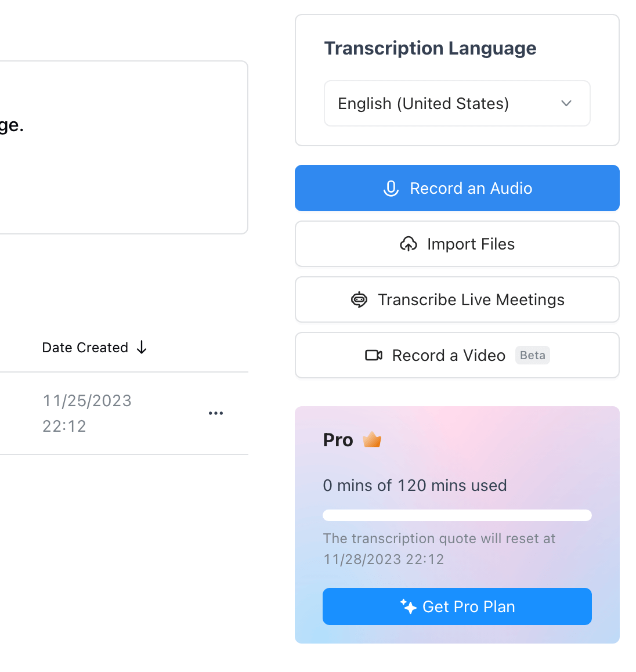Screen dimensions: 636x672
Task: Click the Record an Audio button text
Action: (x=471, y=189)
